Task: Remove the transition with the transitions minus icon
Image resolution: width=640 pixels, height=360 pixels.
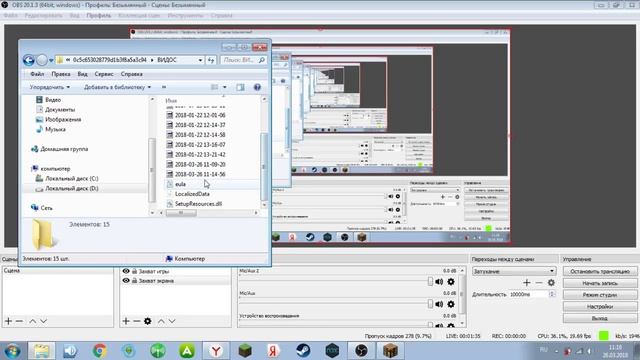Action: 539,282
